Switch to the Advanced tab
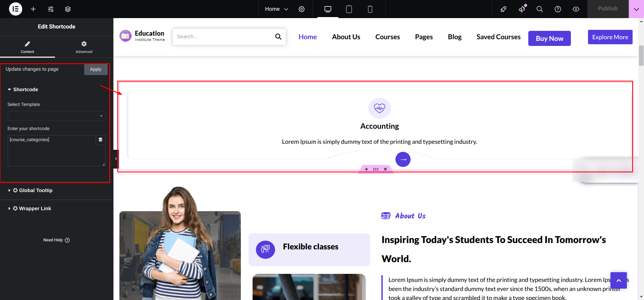Viewport: 644px width, 300px height. 84,47
